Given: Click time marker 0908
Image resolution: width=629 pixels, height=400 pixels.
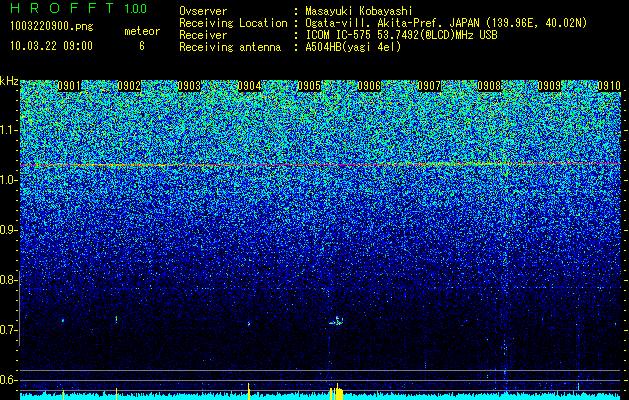Looking at the screenshot, I should tap(489, 86).
